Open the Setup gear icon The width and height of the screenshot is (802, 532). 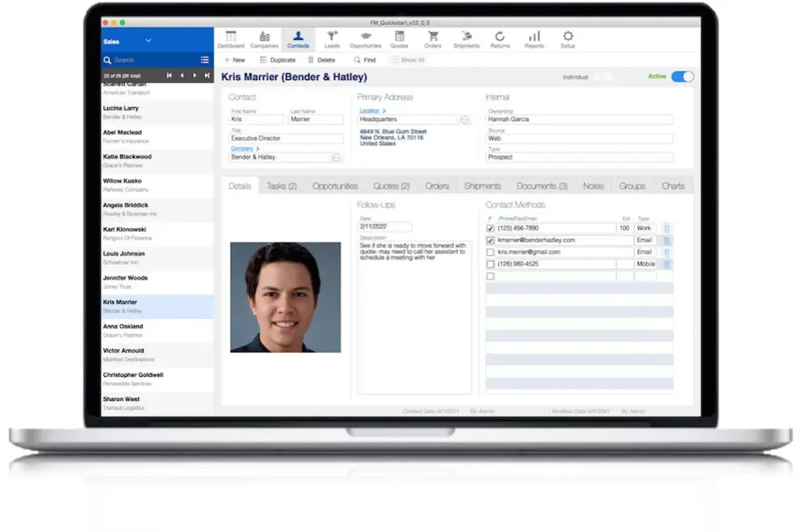(x=567, y=38)
